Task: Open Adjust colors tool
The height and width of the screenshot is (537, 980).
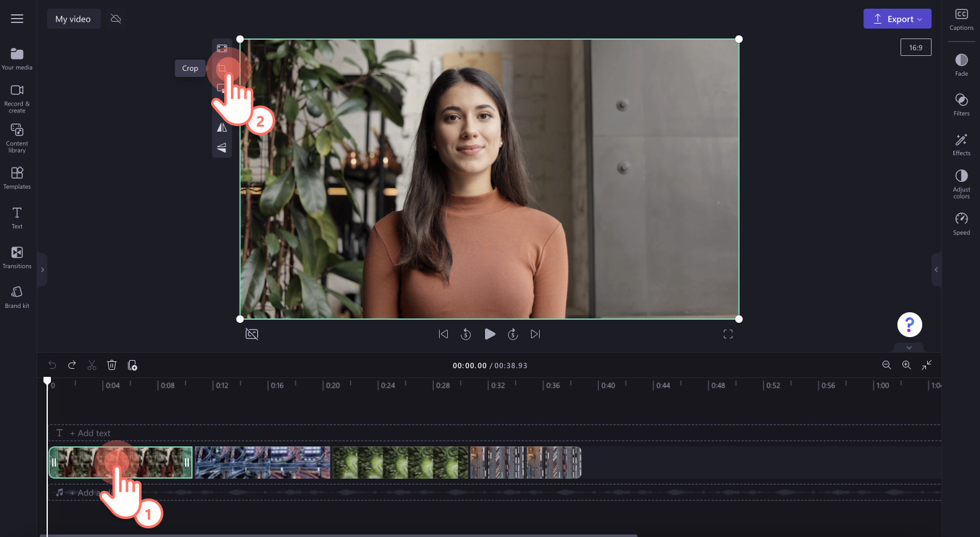Action: click(961, 184)
